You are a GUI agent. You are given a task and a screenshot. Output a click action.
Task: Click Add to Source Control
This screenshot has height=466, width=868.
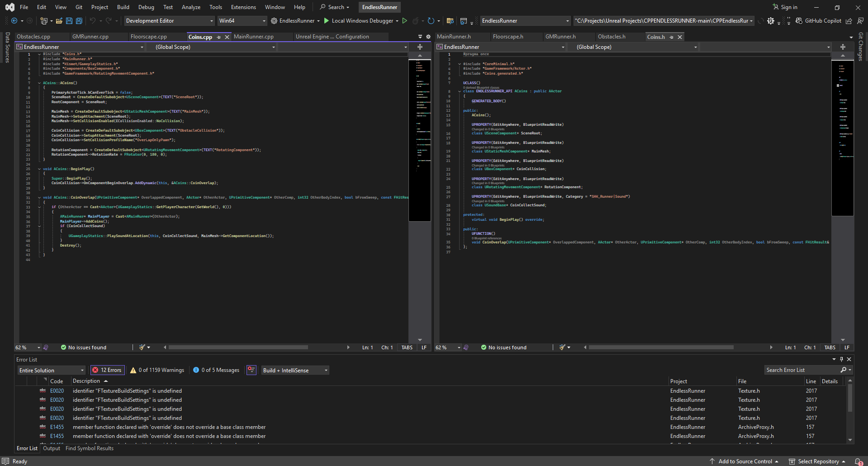coord(745,461)
